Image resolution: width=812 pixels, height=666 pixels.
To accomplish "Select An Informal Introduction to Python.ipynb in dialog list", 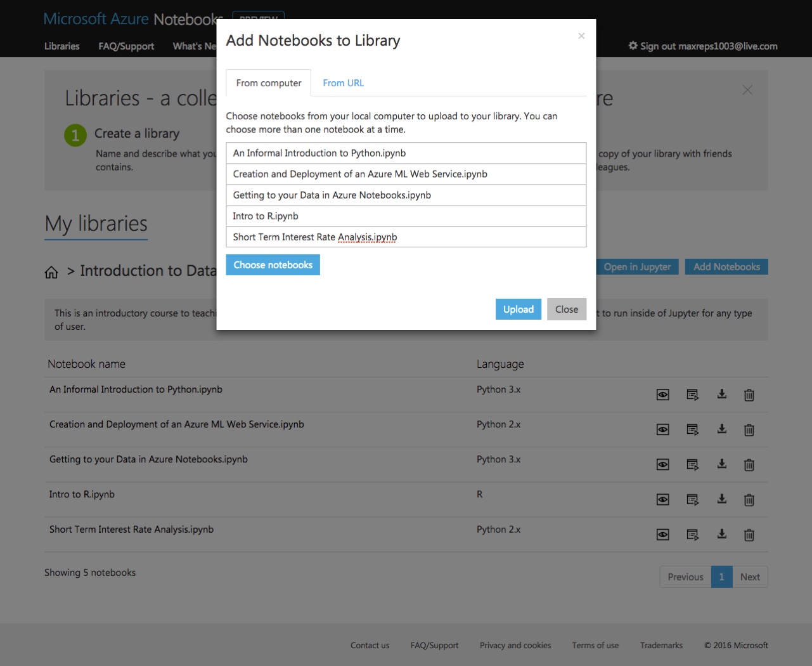I will (406, 153).
